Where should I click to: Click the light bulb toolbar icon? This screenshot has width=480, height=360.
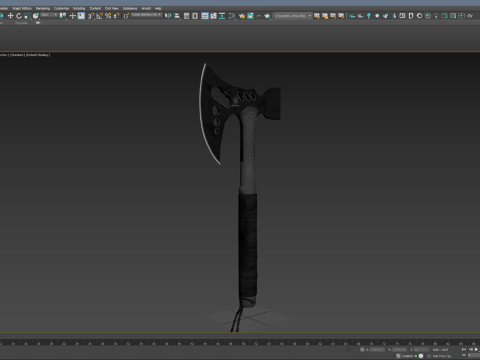pyautogui.click(x=436, y=16)
